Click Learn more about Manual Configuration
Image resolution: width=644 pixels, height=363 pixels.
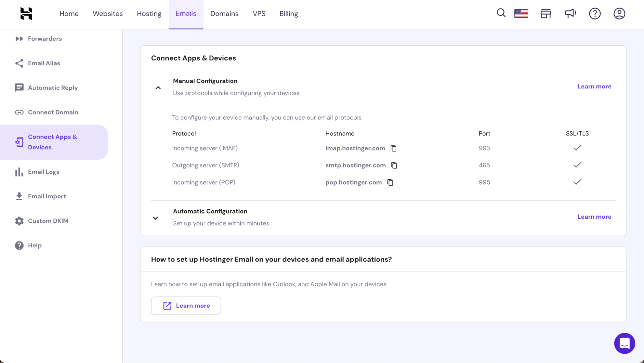click(x=594, y=86)
